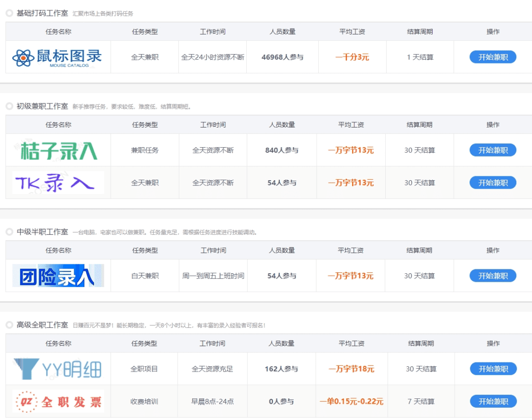This screenshot has width=532, height=420.
Task: Select the 初级兼职工作室 circle bullet
Action: click(9, 106)
